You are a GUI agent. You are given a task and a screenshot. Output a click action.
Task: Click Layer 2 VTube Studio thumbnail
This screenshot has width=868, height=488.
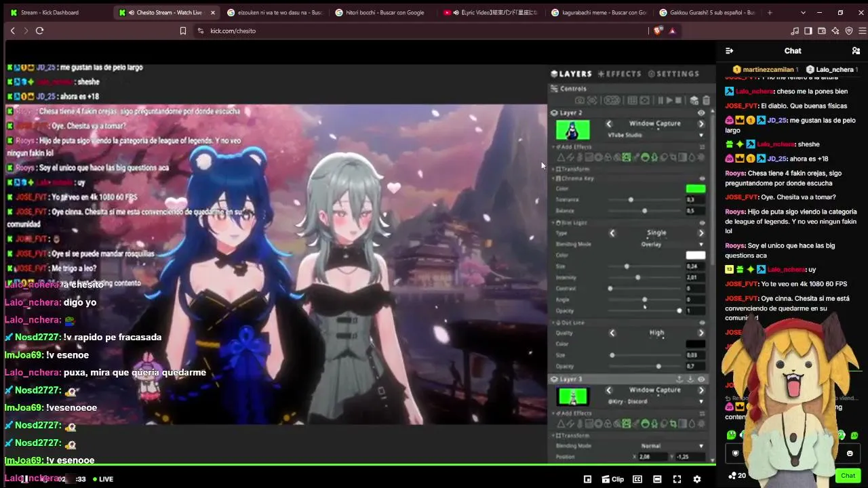pyautogui.click(x=573, y=129)
